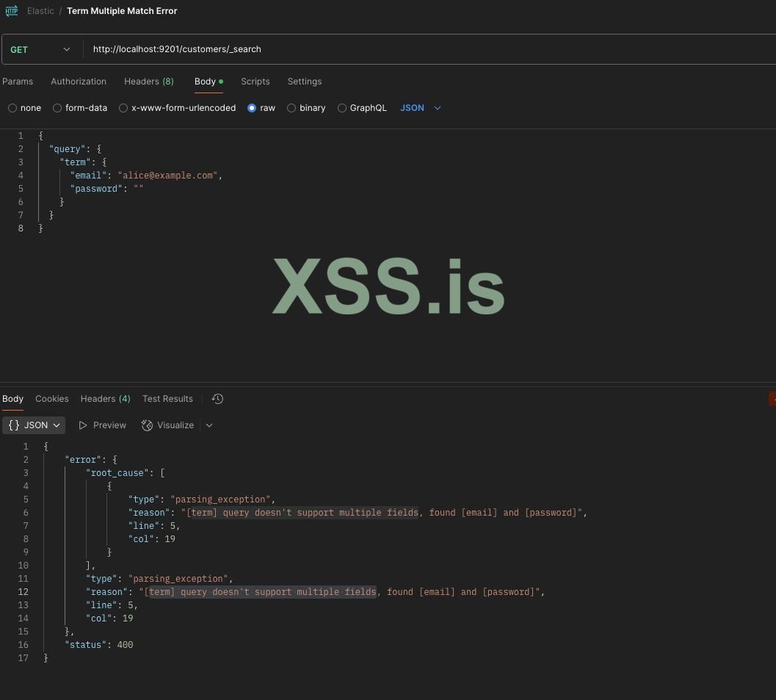Click the response line 6 reason text
Image resolution: width=776 pixels, height=700 pixels.
coord(381,513)
